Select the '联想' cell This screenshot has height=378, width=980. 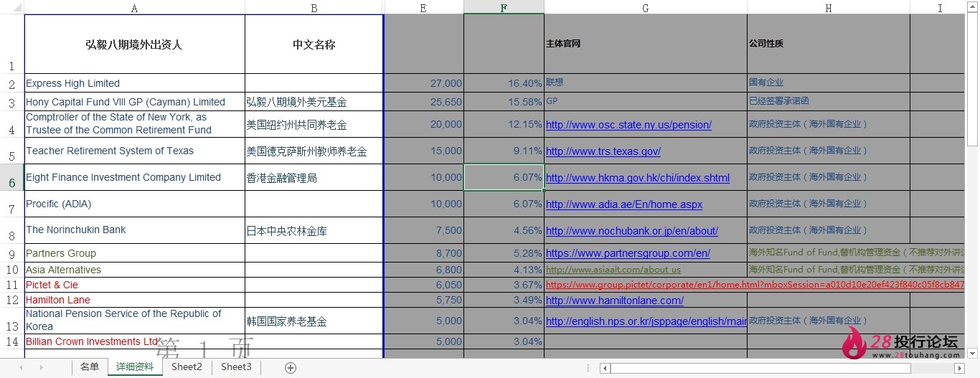coord(646,83)
